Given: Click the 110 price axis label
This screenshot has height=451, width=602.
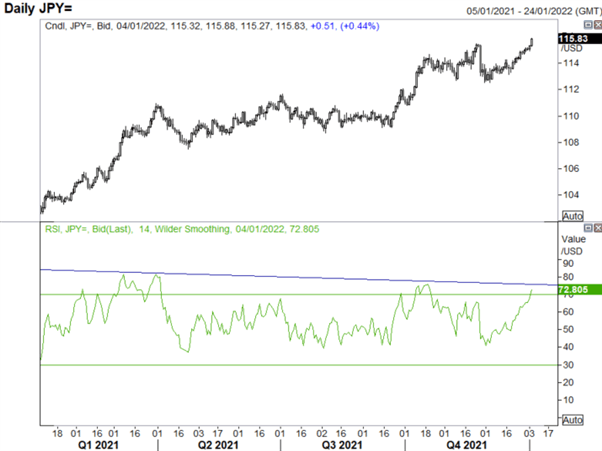Looking at the screenshot, I should [571, 116].
